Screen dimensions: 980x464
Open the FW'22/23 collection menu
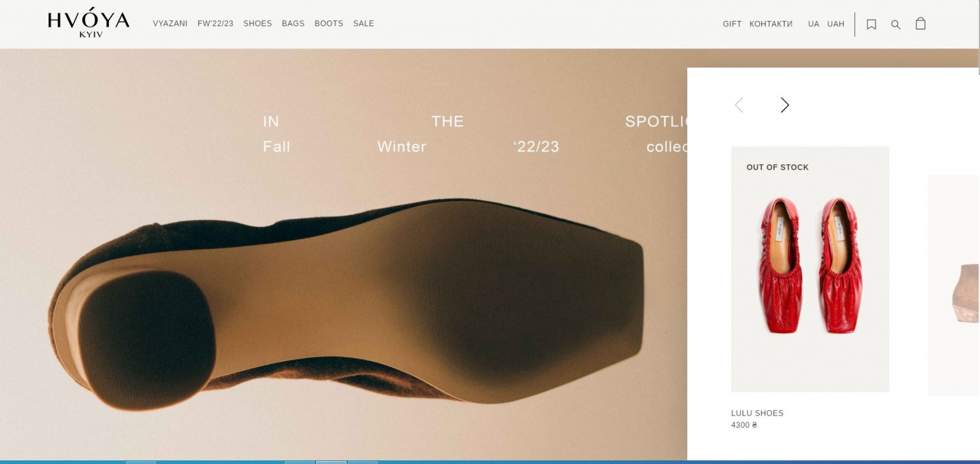pyautogui.click(x=215, y=23)
